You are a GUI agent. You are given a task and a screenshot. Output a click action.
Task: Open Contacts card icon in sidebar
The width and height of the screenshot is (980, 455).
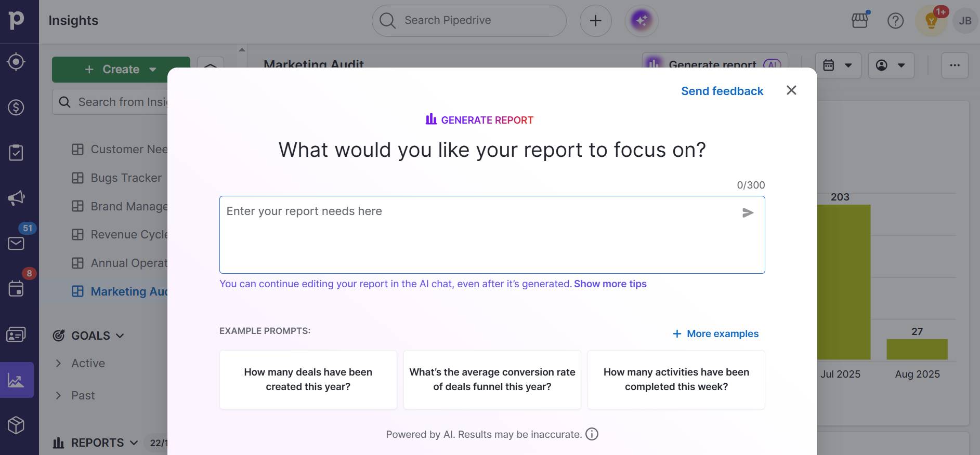point(16,334)
